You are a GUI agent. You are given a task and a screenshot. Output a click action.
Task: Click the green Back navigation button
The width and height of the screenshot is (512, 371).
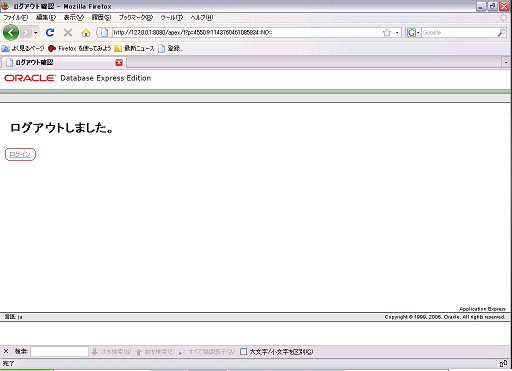click(x=11, y=32)
